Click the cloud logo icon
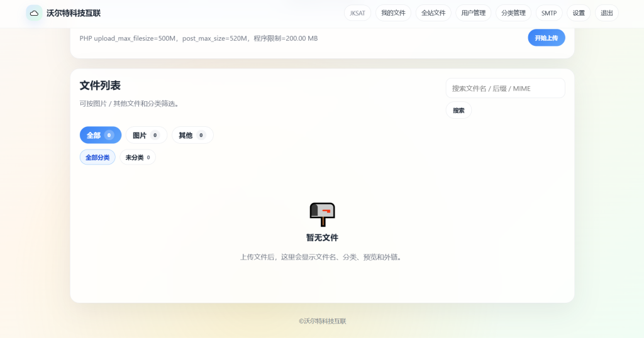Image resolution: width=644 pixels, height=338 pixels. pos(34,13)
